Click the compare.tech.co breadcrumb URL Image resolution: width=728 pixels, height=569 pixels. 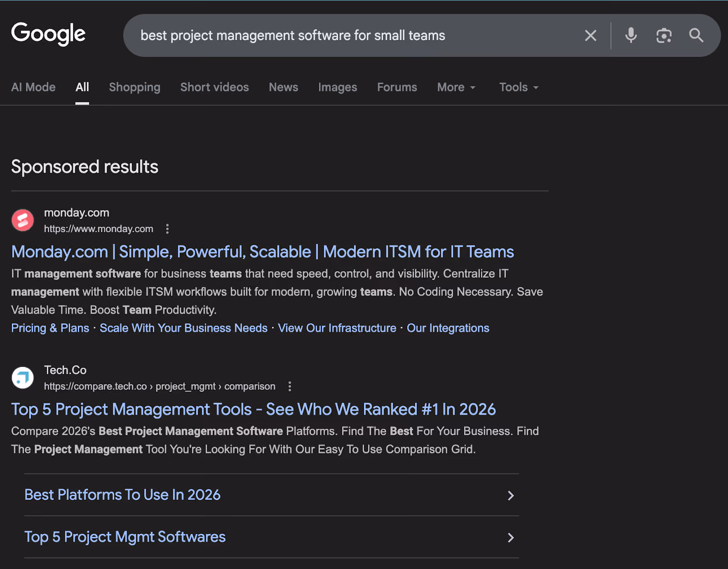[160, 386]
